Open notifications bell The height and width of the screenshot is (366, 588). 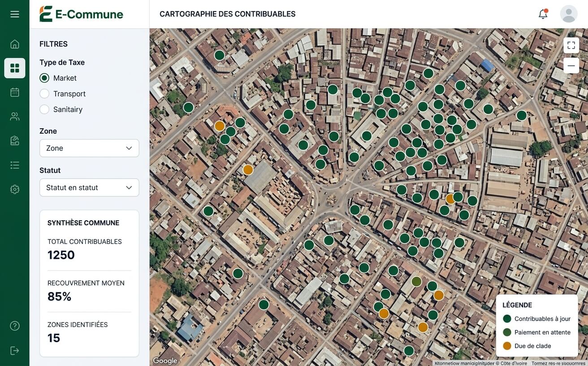point(543,14)
